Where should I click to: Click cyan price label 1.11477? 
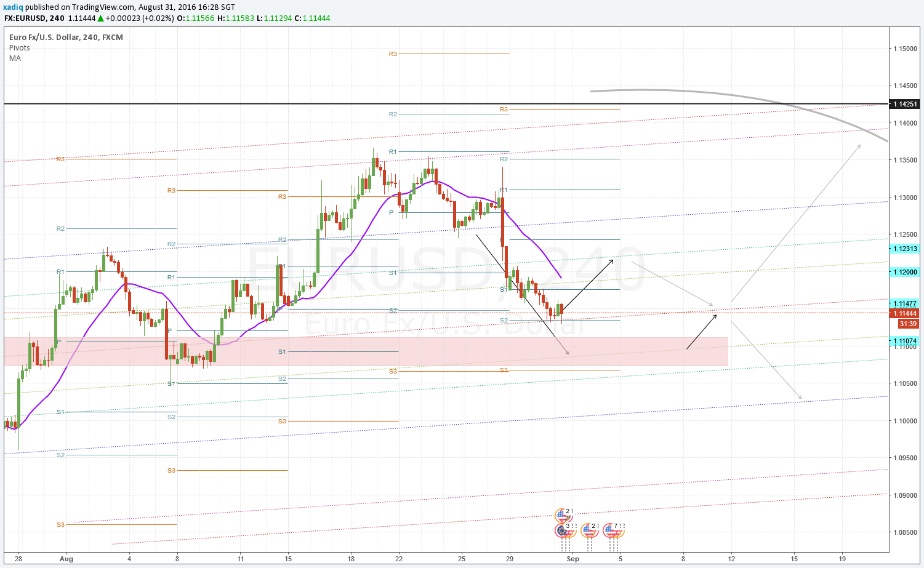[x=905, y=304]
